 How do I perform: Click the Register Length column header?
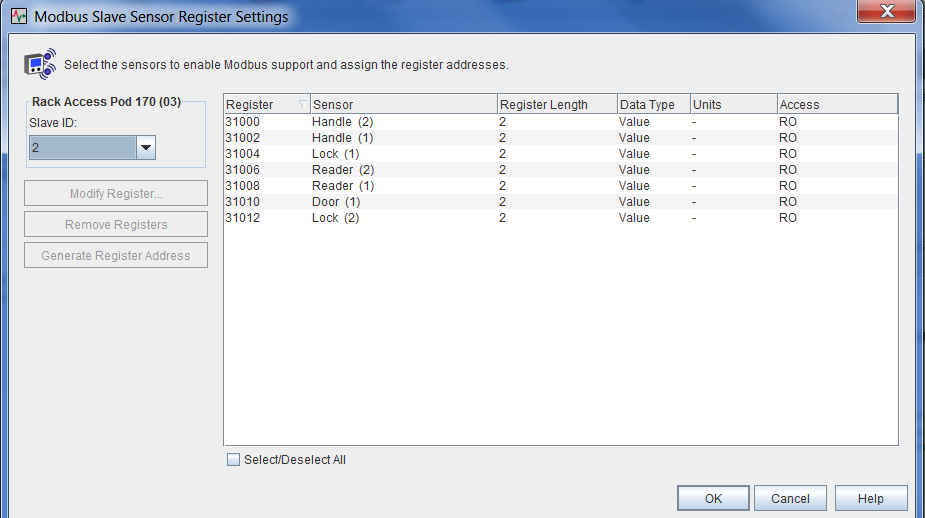(557, 104)
